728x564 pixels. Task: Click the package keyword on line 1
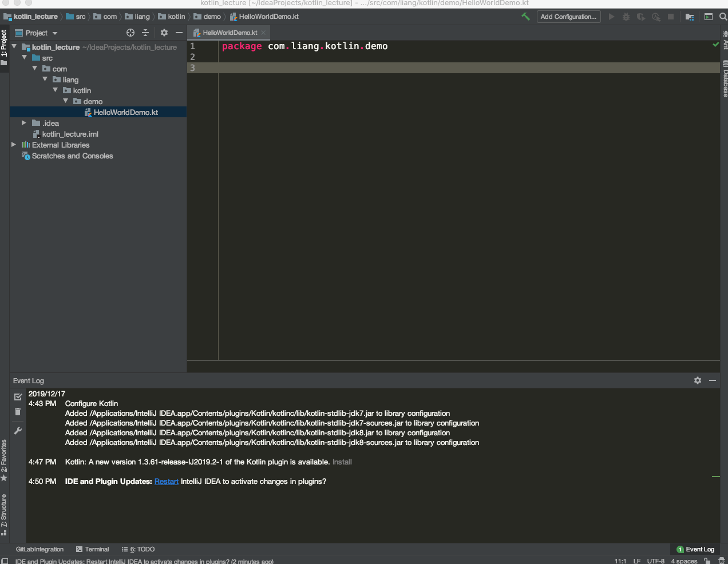[x=242, y=46]
